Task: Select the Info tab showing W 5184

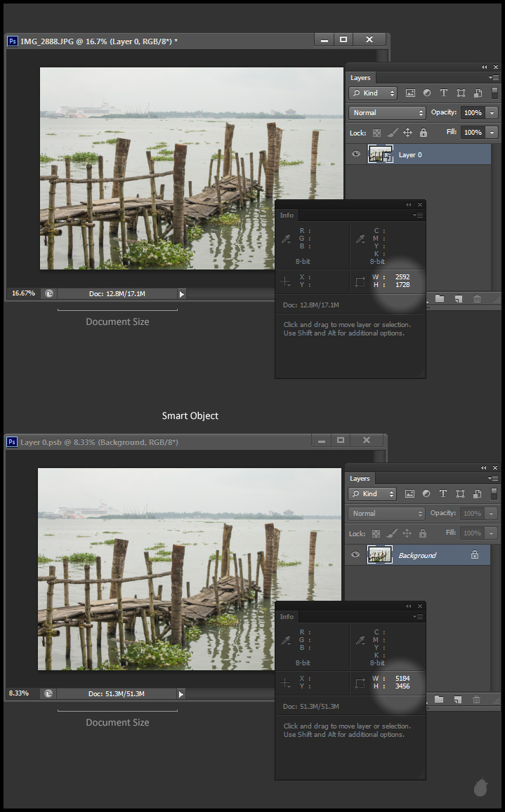Action: point(287,616)
